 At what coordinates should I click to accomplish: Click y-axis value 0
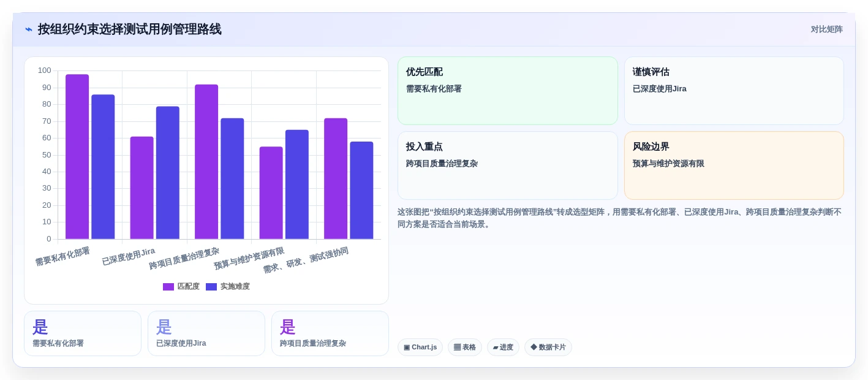tap(49, 239)
